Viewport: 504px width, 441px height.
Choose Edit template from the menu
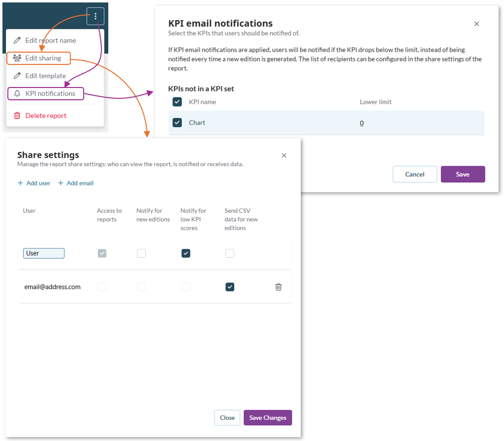tap(46, 76)
